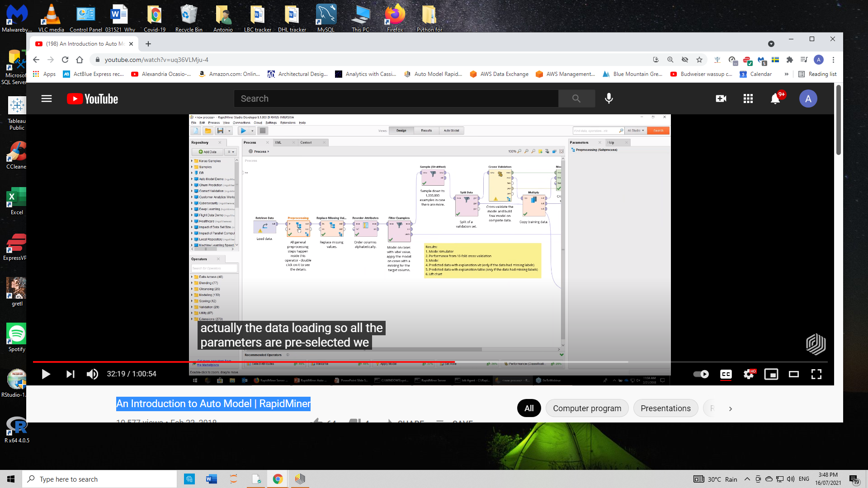
Task: Play the YouTube video
Action: point(46,374)
